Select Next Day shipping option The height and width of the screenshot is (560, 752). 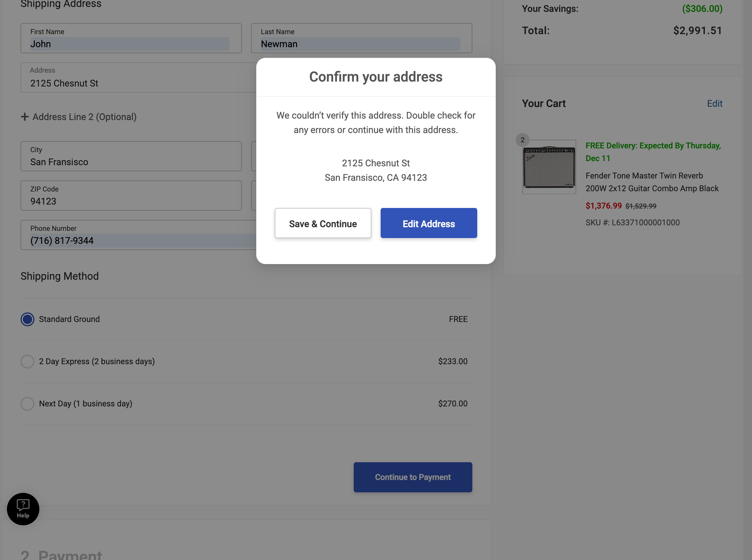pyautogui.click(x=27, y=404)
